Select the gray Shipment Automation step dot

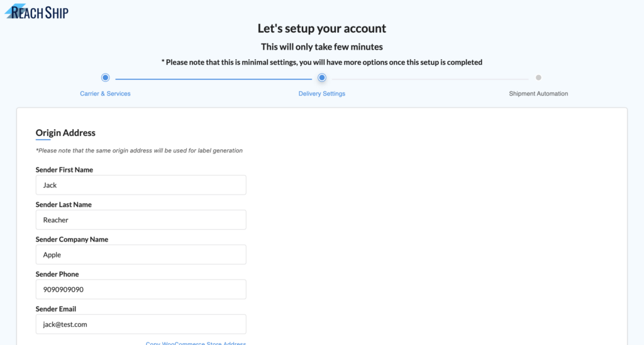click(538, 77)
